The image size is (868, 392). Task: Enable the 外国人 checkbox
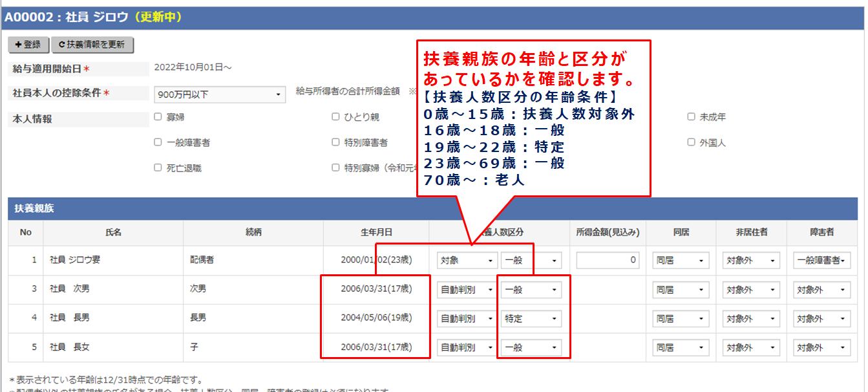(x=690, y=142)
